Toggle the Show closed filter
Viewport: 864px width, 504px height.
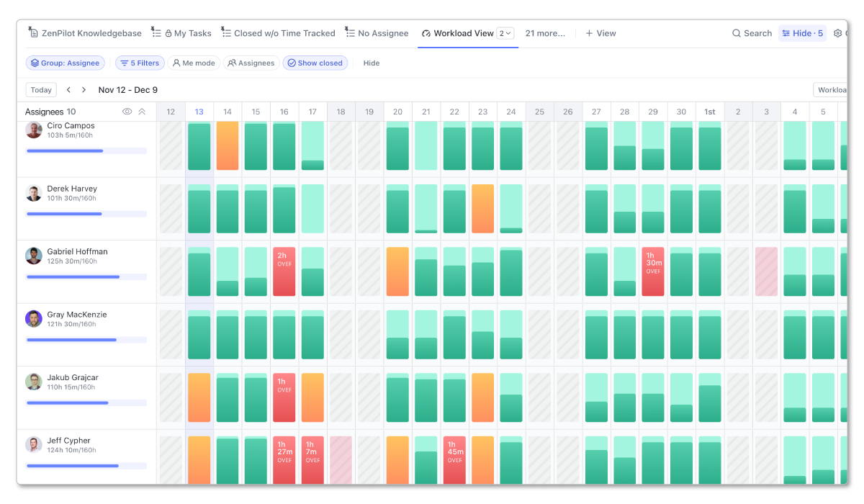click(x=315, y=63)
